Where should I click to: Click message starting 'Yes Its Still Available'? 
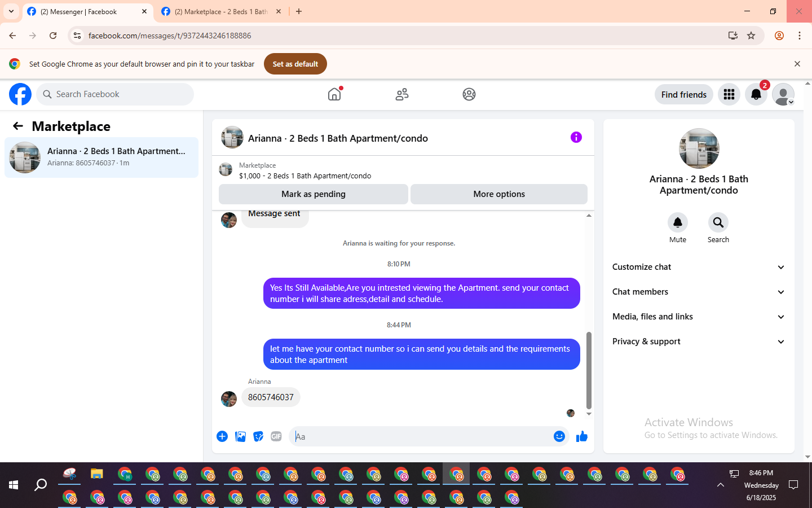click(x=422, y=294)
